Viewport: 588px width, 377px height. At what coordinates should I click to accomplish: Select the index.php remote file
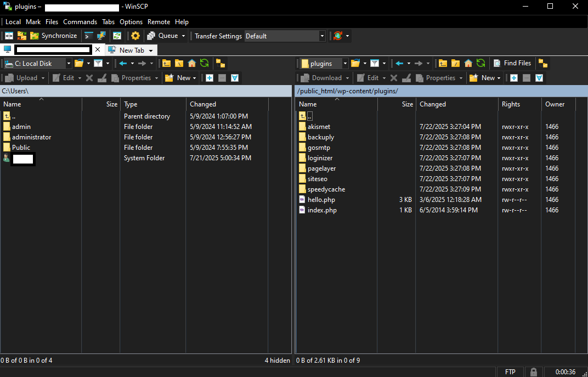[322, 210]
